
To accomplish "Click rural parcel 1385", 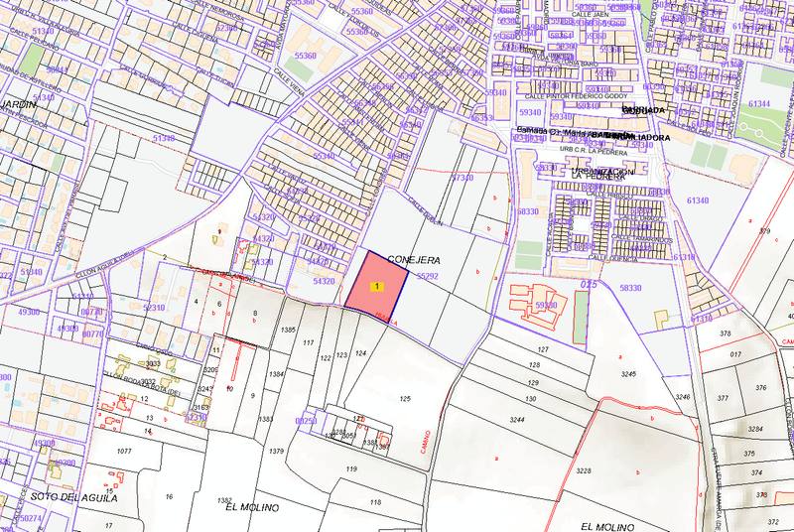I will 288,331.
